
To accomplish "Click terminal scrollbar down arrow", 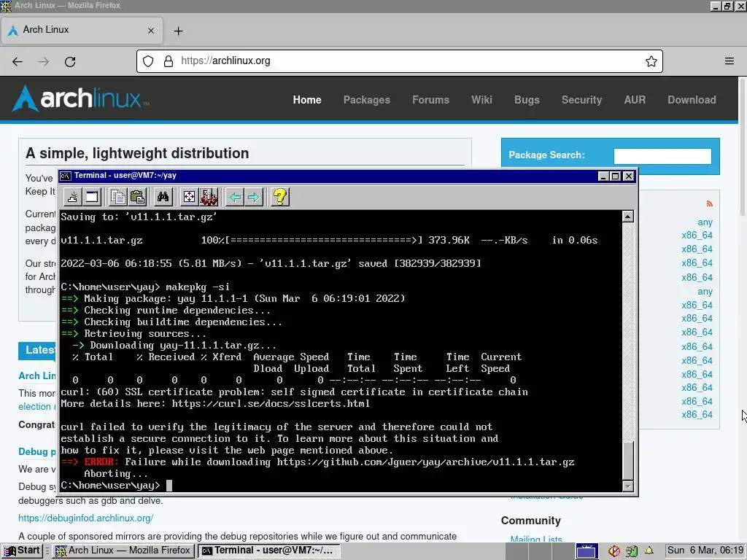I will (x=628, y=486).
